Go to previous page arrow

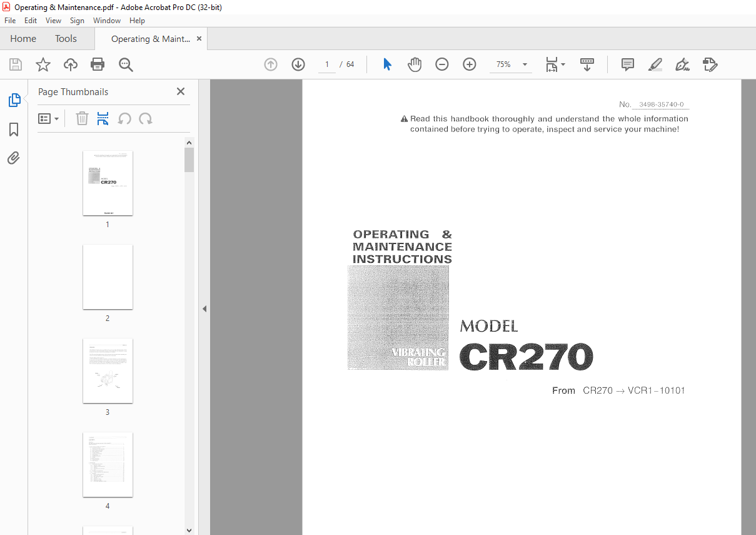[271, 64]
